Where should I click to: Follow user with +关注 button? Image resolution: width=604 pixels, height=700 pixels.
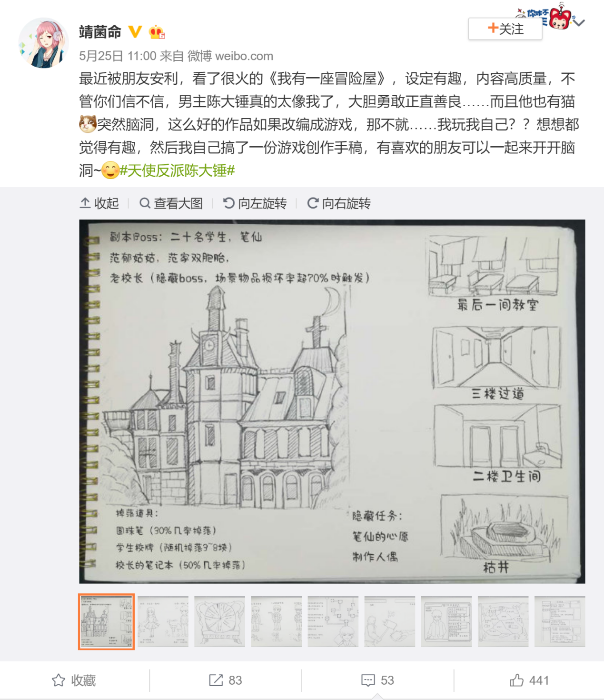coord(505,29)
